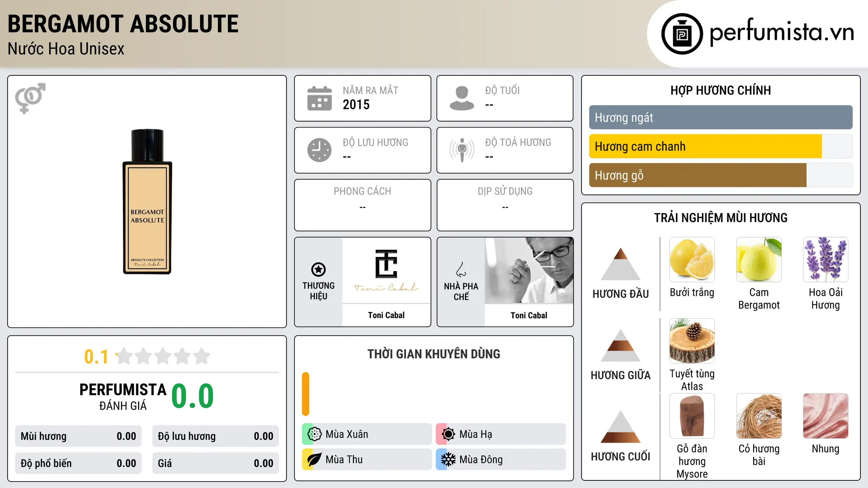
Task: Click the Cỏ hương bài note name
Action: pos(759,455)
